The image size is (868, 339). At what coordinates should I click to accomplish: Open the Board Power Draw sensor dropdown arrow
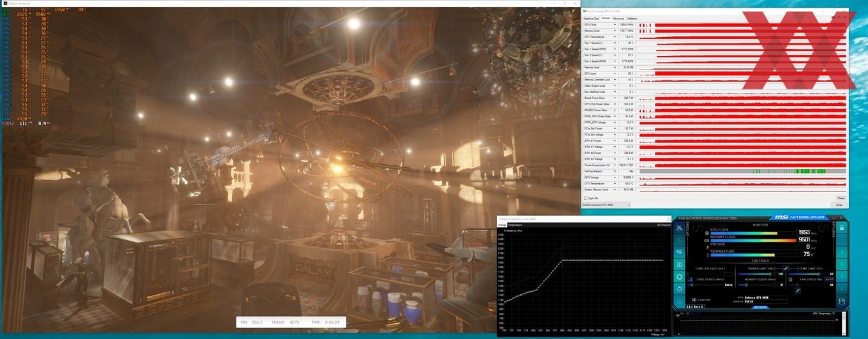click(x=615, y=98)
